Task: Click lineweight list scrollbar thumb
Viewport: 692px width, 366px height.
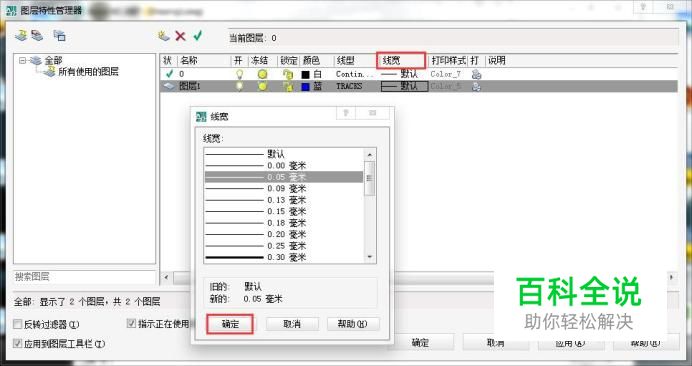Action: tap(369, 178)
